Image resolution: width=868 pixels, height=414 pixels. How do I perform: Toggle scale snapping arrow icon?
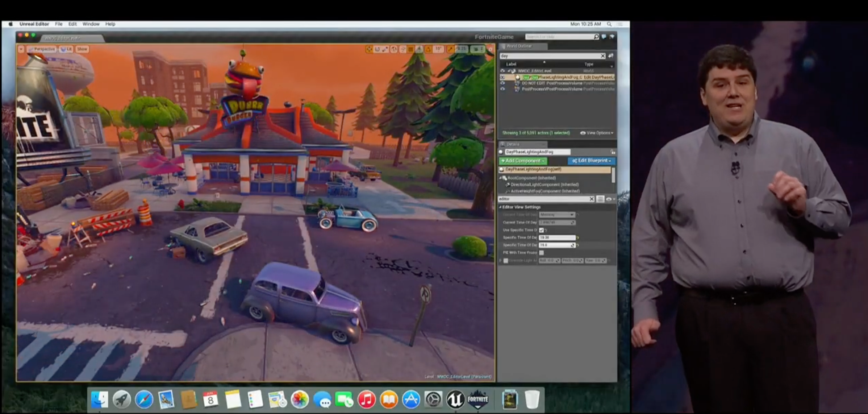point(450,49)
